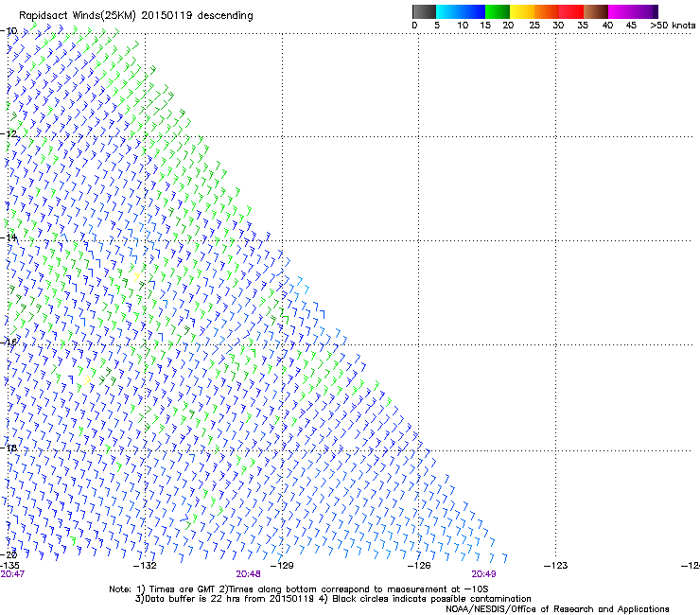Click the '45' legend scale label

631,25
